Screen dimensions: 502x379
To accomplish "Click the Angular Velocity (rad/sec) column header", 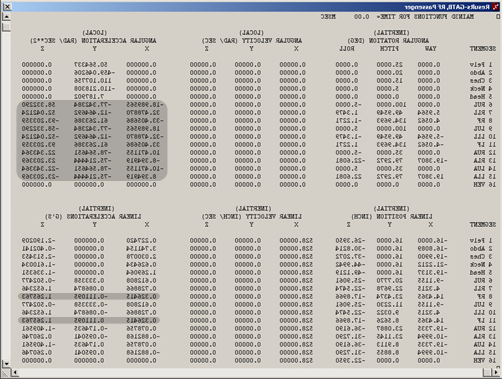I will click(252, 41).
